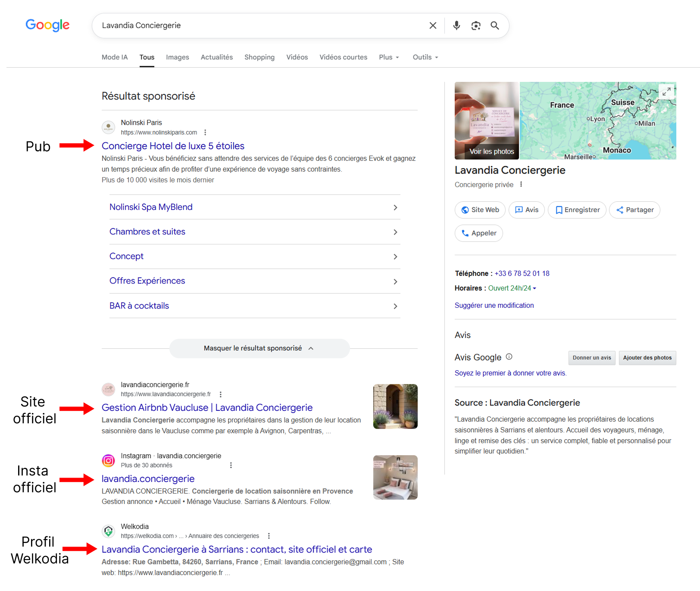Click the phone number +33 6 78 52 01 18
700x591 pixels.
[522, 273]
